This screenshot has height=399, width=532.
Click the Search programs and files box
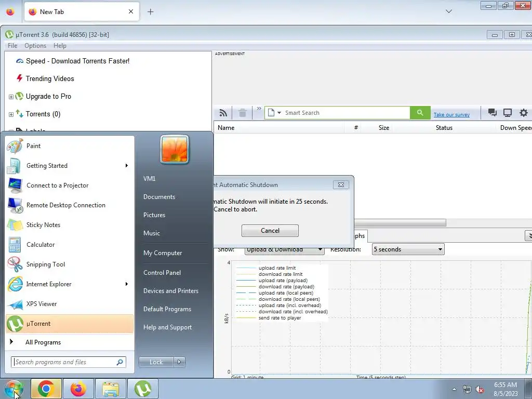pyautogui.click(x=69, y=362)
